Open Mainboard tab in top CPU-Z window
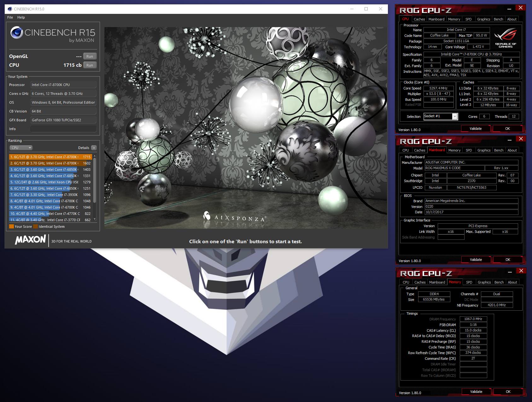This screenshot has height=402, width=532. tap(436, 19)
